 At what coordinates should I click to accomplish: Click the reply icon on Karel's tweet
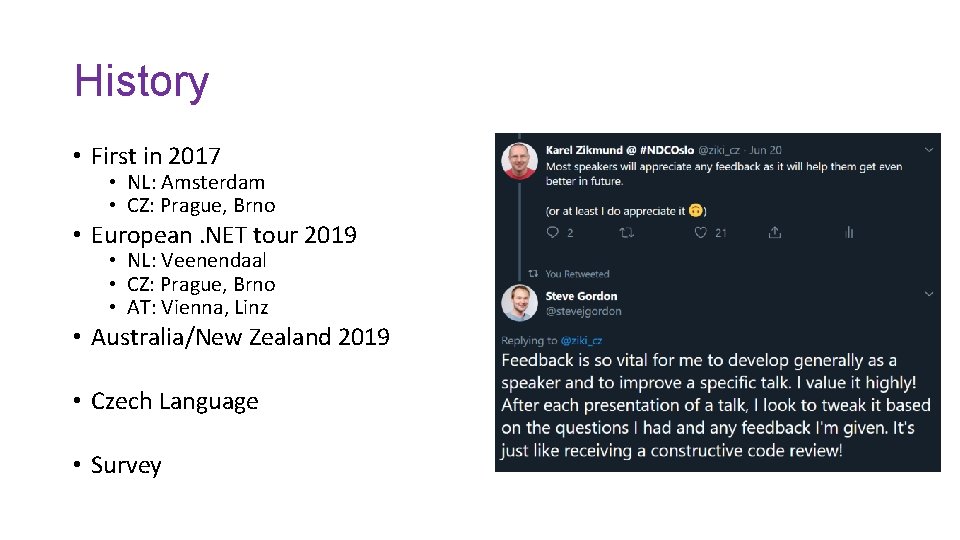[552, 232]
